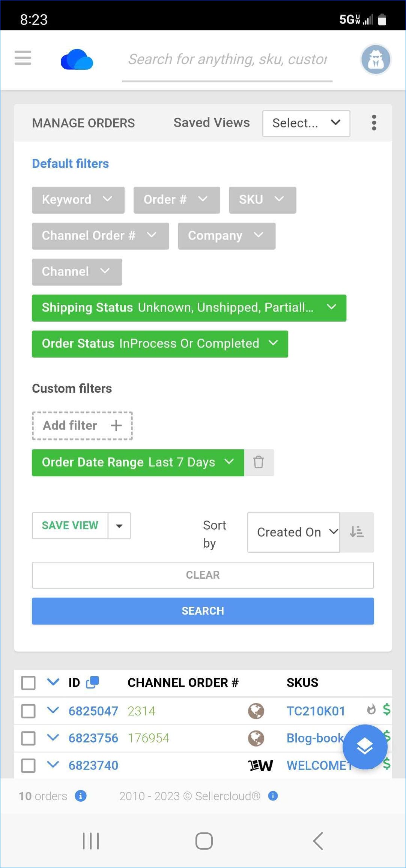The image size is (406, 868).
Task: Open the Keyword filter dropdown
Action: coord(78,200)
